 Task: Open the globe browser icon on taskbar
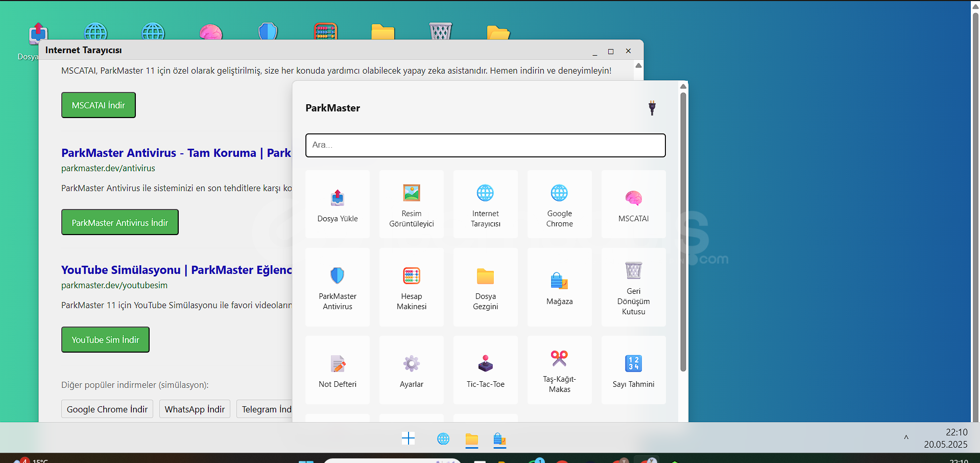pos(443,439)
